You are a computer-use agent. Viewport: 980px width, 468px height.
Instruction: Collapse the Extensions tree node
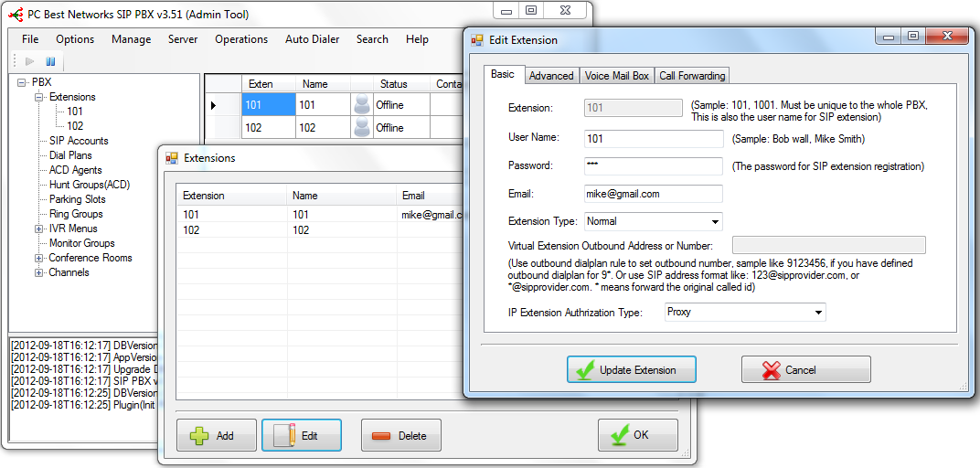click(39, 97)
